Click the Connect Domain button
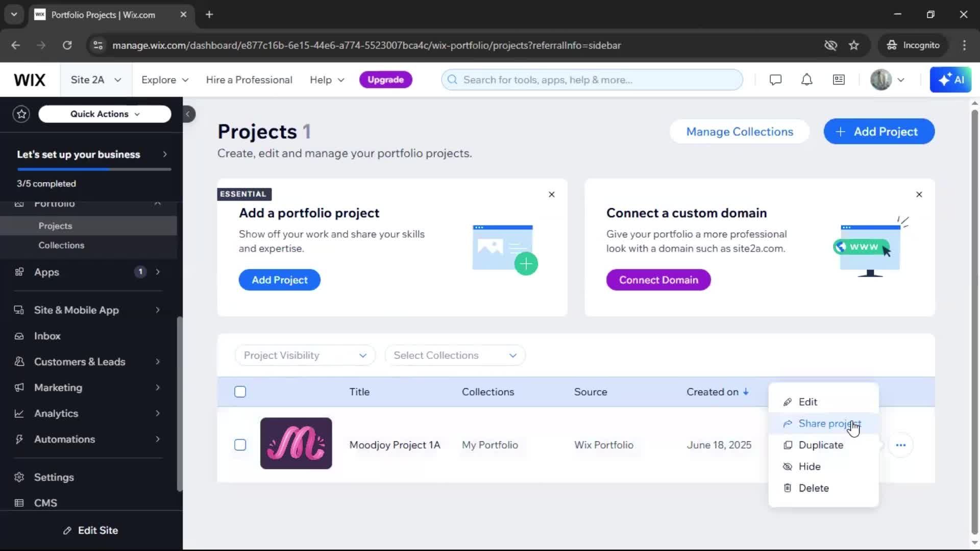Screen dimensions: 980x551 pos(658,280)
